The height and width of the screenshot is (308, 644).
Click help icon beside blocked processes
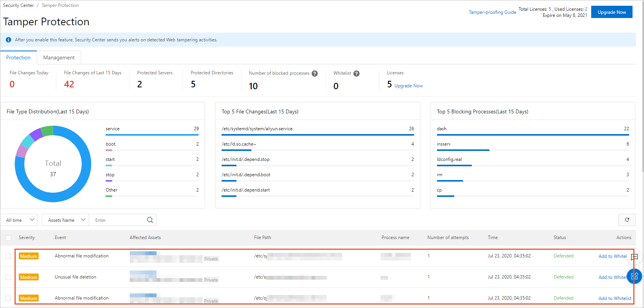click(x=315, y=74)
